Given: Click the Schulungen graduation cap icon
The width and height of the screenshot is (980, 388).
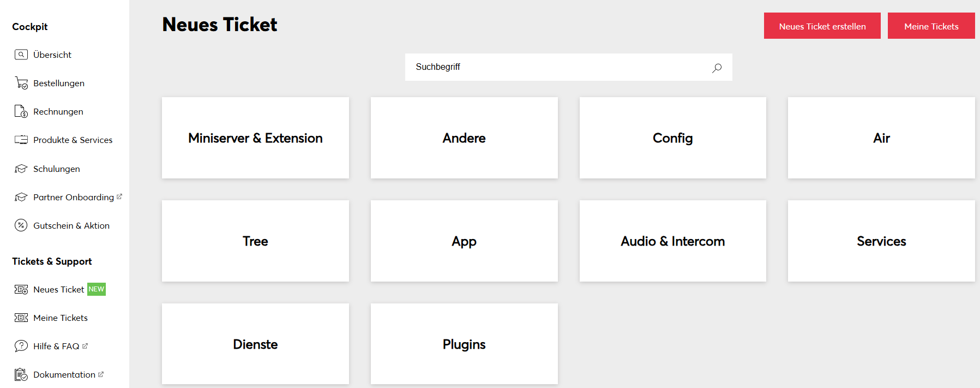Looking at the screenshot, I should (x=21, y=169).
